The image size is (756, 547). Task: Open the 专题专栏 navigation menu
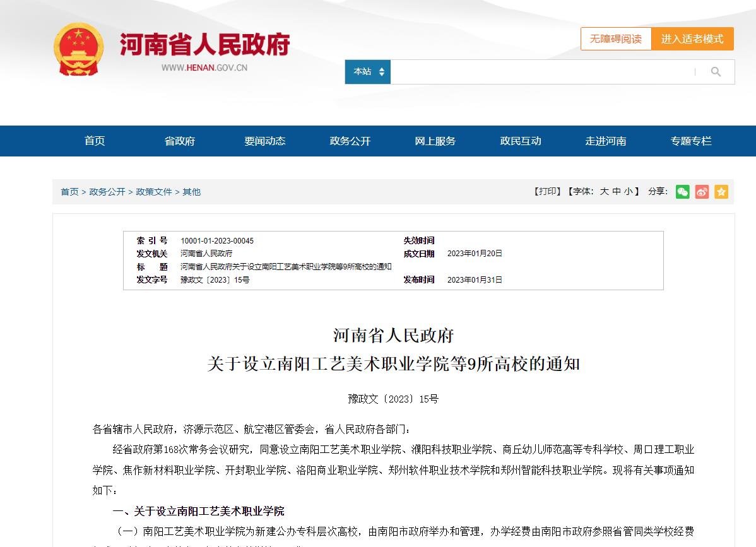pos(691,141)
